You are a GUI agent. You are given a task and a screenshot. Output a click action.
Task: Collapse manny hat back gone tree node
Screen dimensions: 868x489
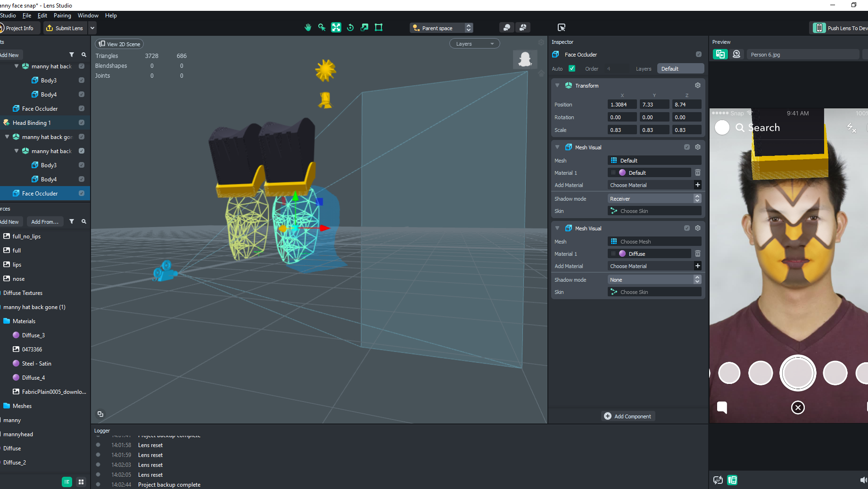(7, 137)
